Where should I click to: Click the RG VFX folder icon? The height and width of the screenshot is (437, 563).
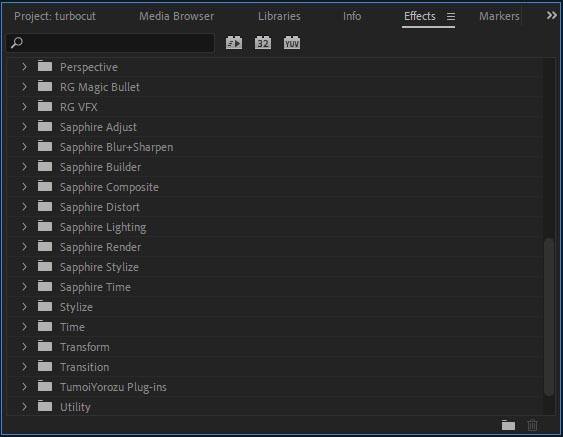coord(45,106)
